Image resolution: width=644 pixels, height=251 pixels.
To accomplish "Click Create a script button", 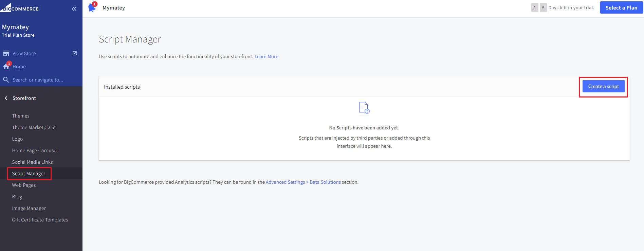I will pos(604,86).
